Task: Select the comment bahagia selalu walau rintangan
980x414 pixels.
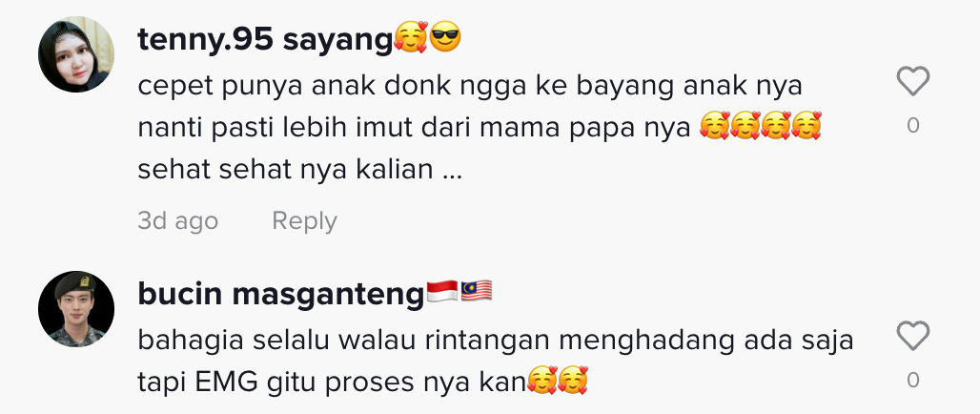Action: (496, 341)
